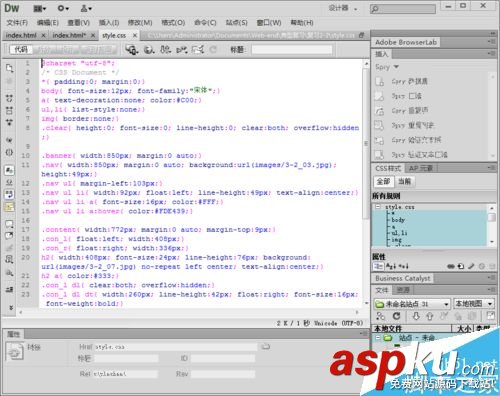Select the body rule in the rules list
Image resolution: width=500 pixels, height=396 pixels.
(398, 220)
